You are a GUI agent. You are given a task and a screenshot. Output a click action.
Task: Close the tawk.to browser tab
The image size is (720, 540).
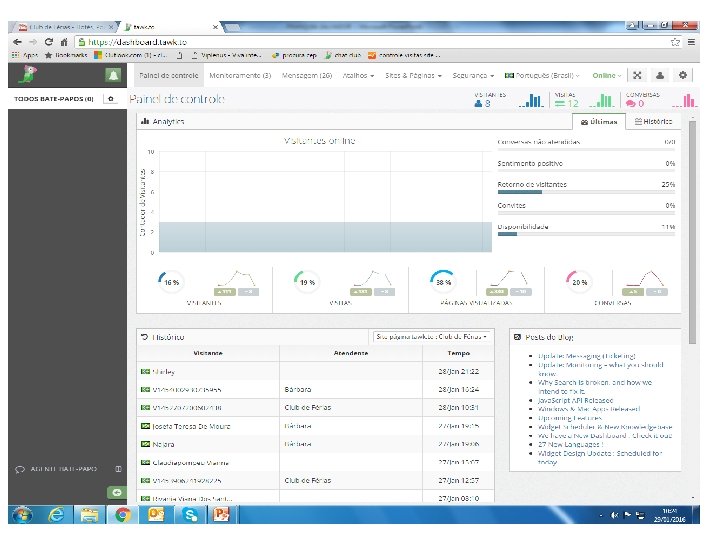click(x=215, y=27)
